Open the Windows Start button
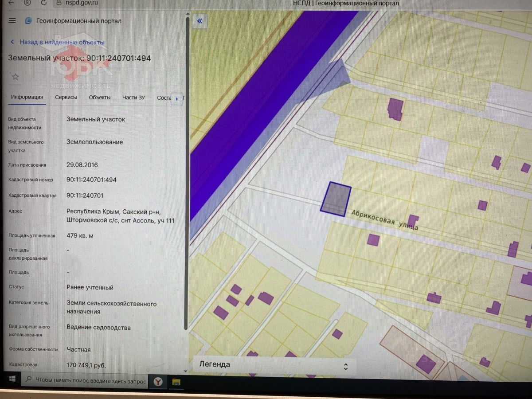The image size is (532, 399). pyautogui.click(x=12, y=380)
